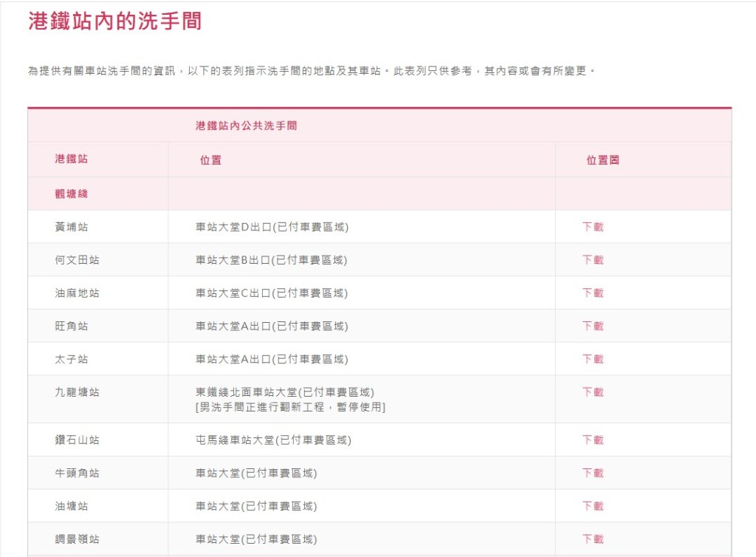Open the 下載 link for 油麻地站
Viewport: 756px width, 557px height.
(593, 293)
